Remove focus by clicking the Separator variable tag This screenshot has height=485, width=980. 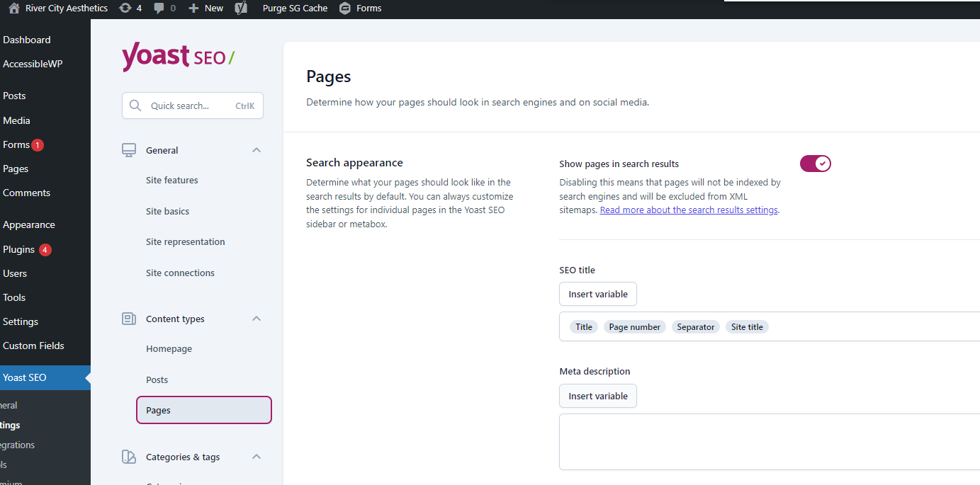pyautogui.click(x=696, y=327)
